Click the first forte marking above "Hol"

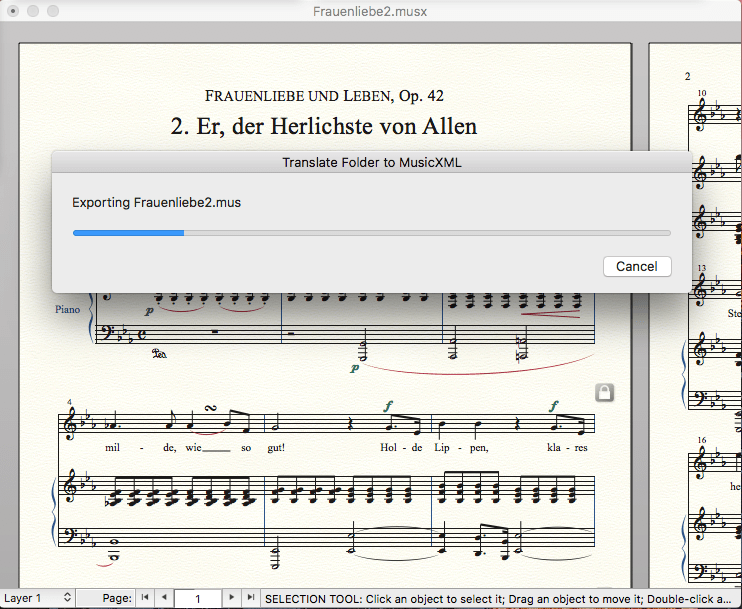389,406
